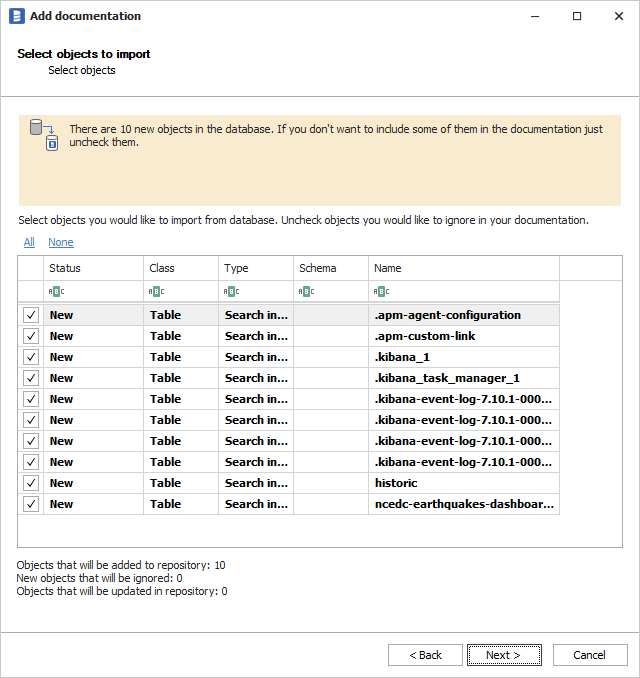The height and width of the screenshot is (678, 640).
Task: Click the Dataedo app icon in title bar
Action: point(16,16)
